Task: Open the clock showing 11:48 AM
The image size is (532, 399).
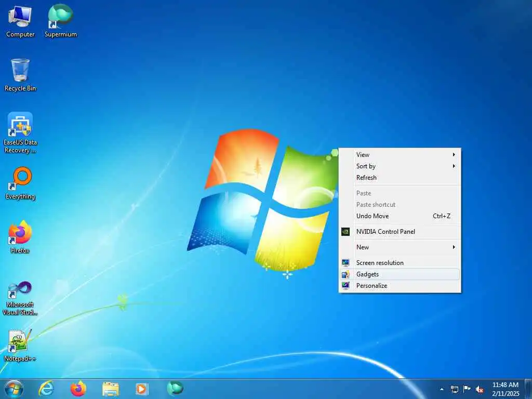Action: tap(505, 385)
